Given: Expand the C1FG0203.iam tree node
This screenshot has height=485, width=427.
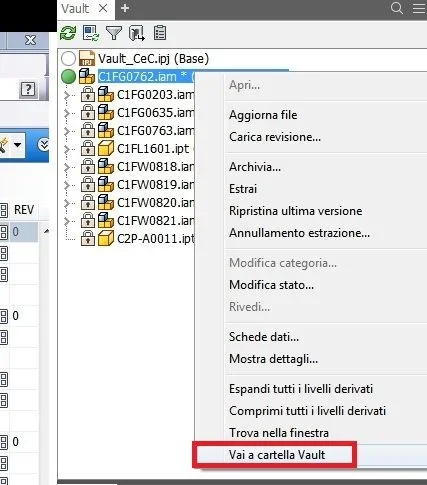Looking at the screenshot, I should tap(67, 95).
